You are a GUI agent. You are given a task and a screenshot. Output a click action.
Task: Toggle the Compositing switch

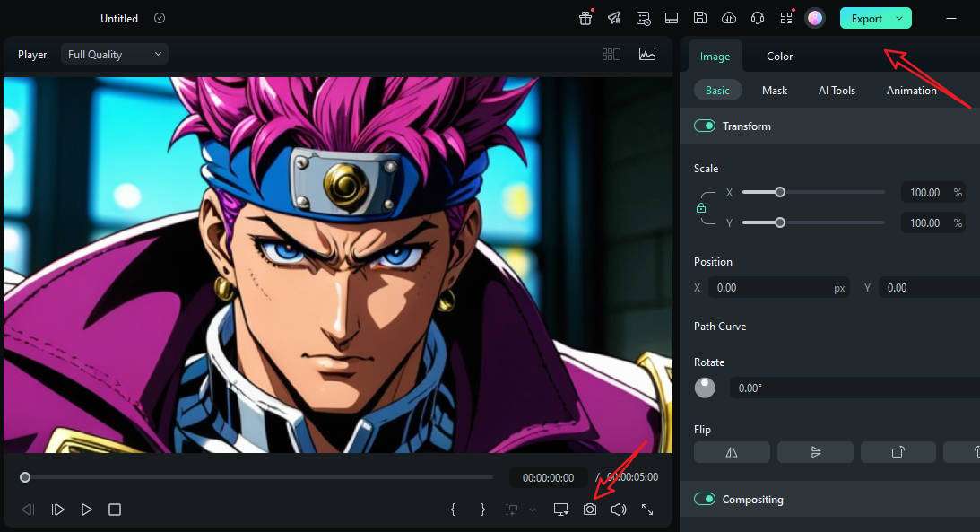(x=705, y=499)
